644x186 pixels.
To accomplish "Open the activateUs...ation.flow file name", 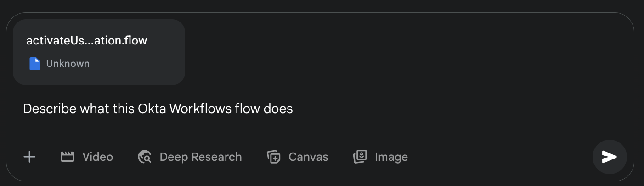I will 87,40.
